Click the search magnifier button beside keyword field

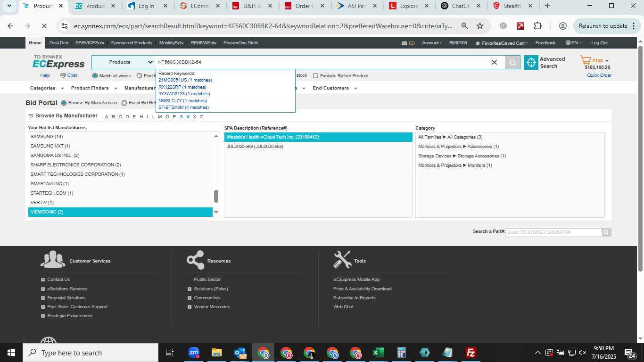point(512,62)
